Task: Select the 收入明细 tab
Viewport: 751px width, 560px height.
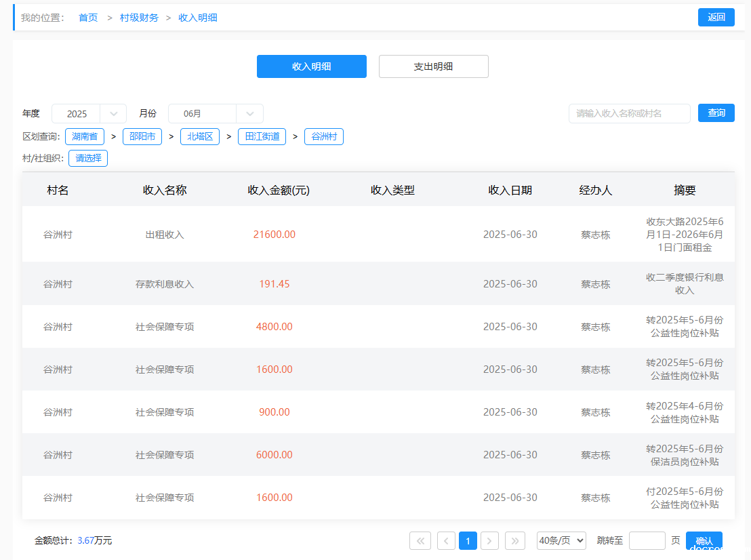Action: [311, 66]
